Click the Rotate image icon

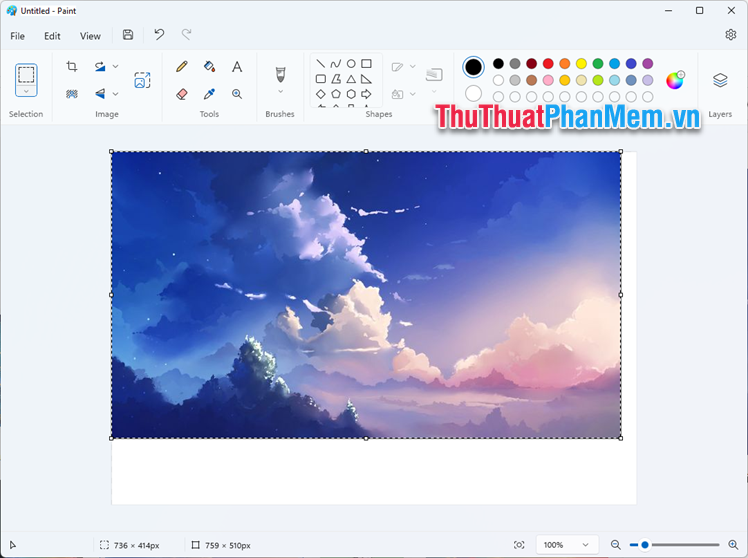(x=100, y=66)
